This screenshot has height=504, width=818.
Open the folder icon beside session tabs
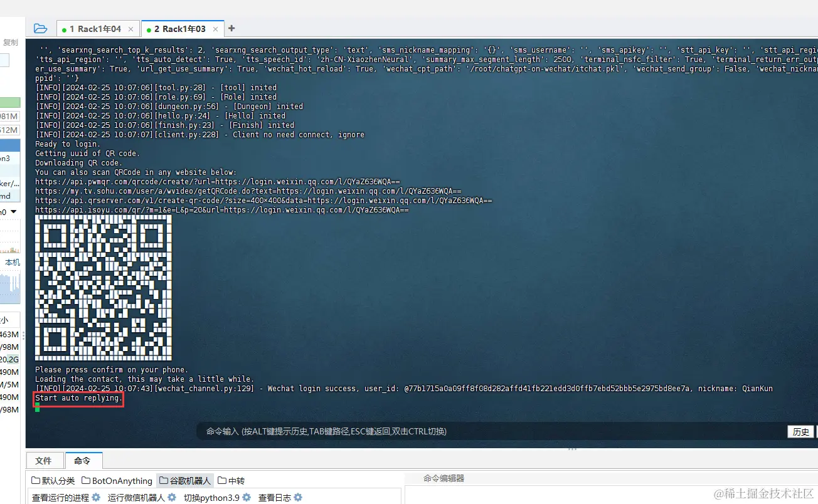point(40,28)
